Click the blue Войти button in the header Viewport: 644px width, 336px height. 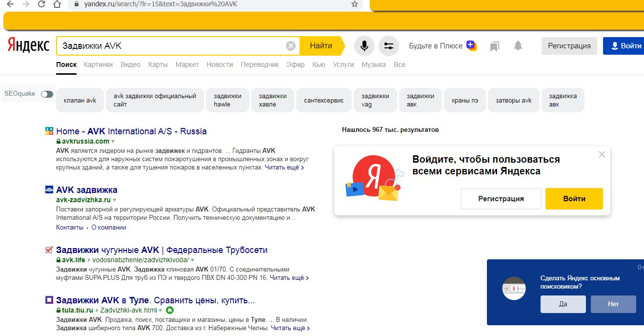pyautogui.click(x=624, y=46)
